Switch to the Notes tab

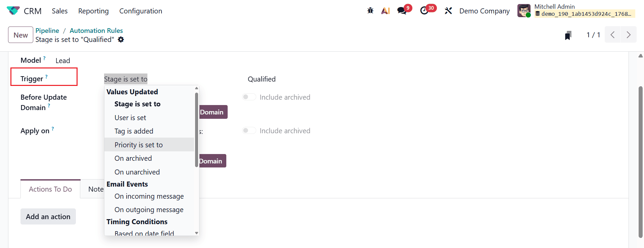click(x=96, y=189)
